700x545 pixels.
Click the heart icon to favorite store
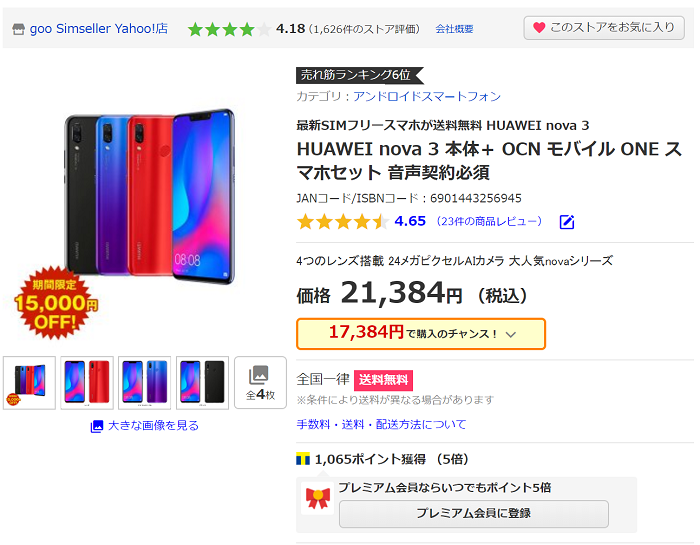coord(539,28)
